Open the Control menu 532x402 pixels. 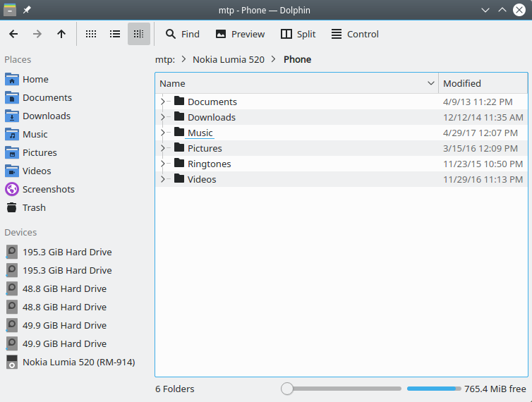tap(355, 34)
